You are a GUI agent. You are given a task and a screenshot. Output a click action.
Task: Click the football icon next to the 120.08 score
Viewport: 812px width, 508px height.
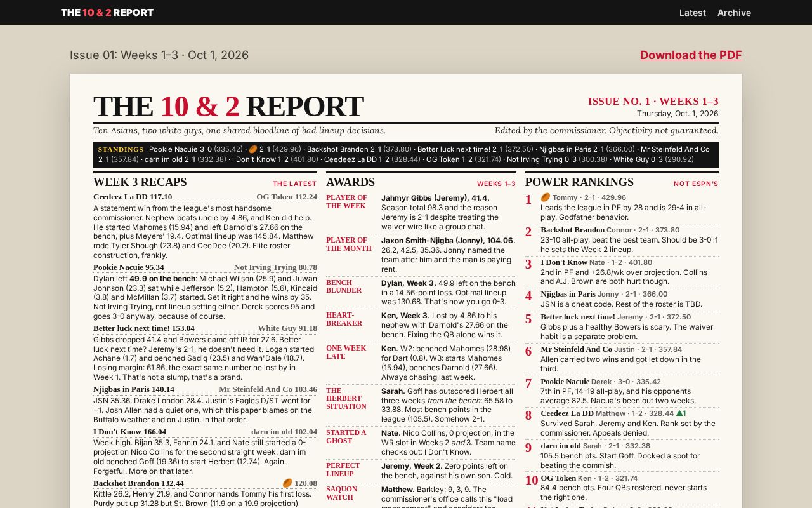(287, 483)
